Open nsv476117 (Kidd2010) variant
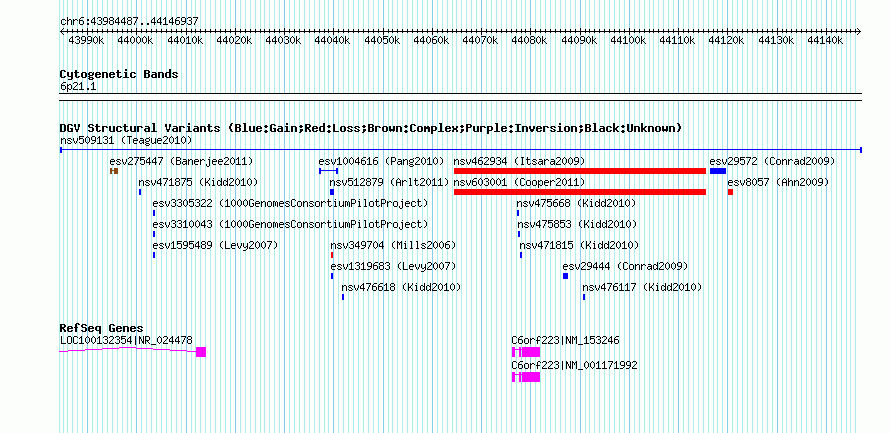This screenshot has height=433, width=890. (x=642, y=287)
